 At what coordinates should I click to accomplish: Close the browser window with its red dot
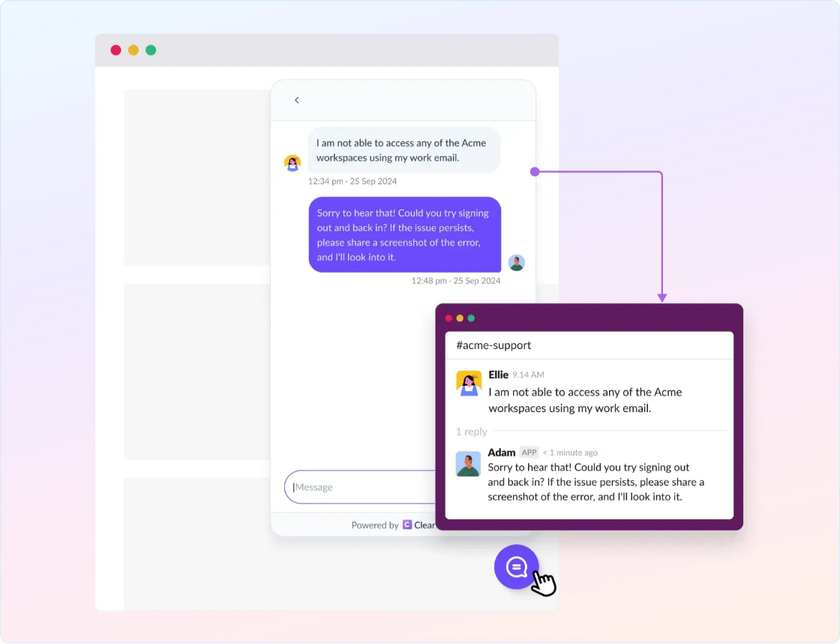click(115, 50)
